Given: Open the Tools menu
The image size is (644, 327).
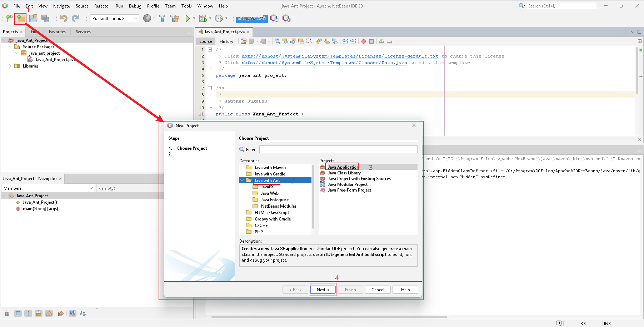Looking at the screenshot, I should click(186, 6).
